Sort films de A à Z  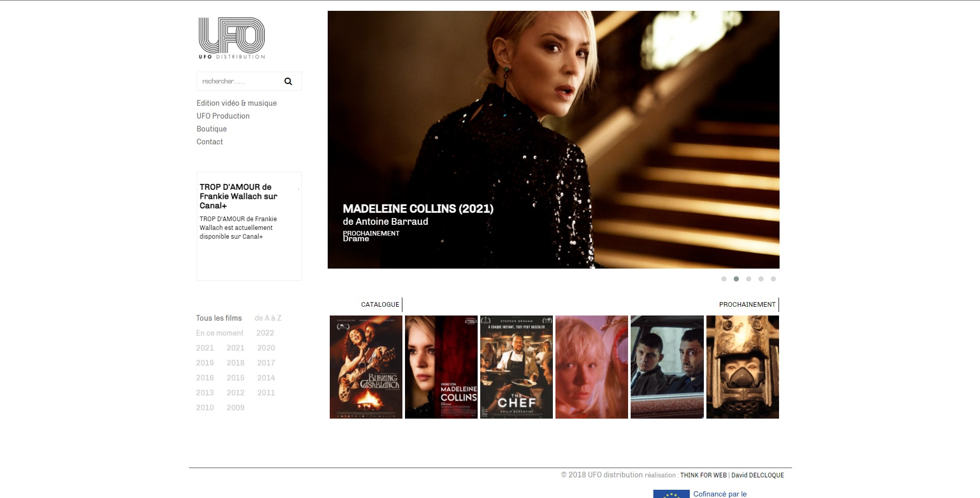coord(268,318)
